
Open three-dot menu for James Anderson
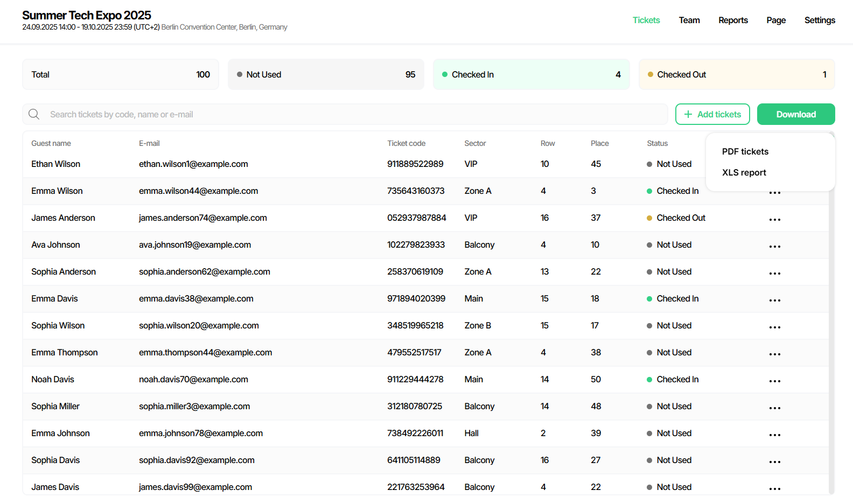[x=774, y=220]
